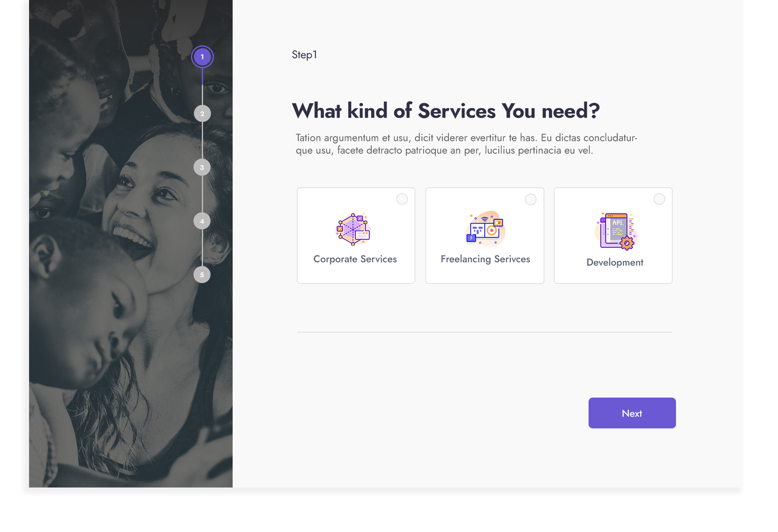The image size is (778, 532).
Task: Jump to step 2 circle
Action: [202, 113]
